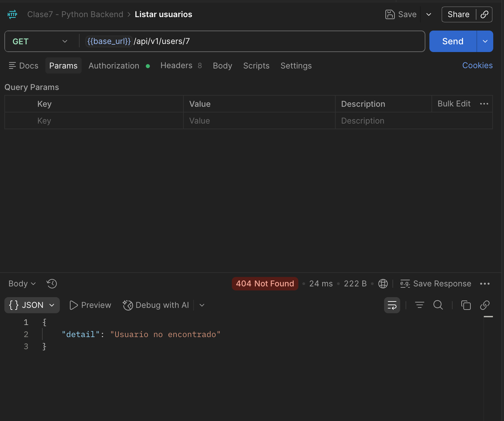This screenshot has width=504, height=421.
Task: Open query params table options ellipsis
Action: (484, 104)
